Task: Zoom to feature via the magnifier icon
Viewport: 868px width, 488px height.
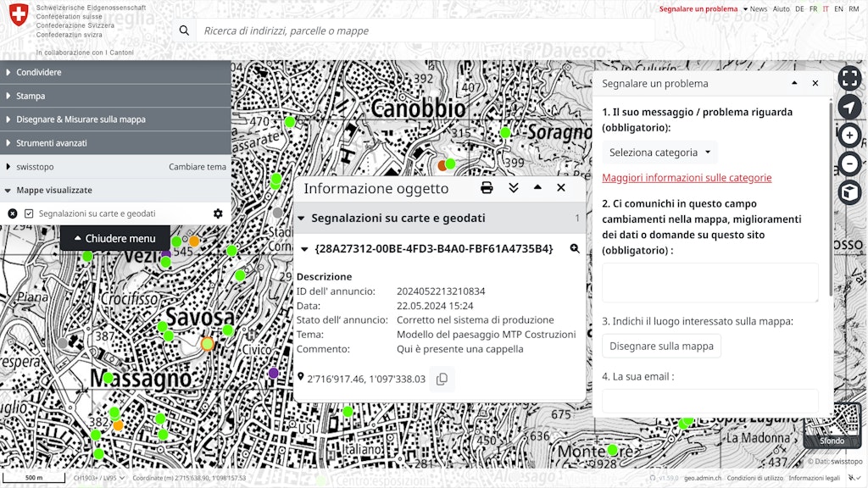Action: click(576, 248)
